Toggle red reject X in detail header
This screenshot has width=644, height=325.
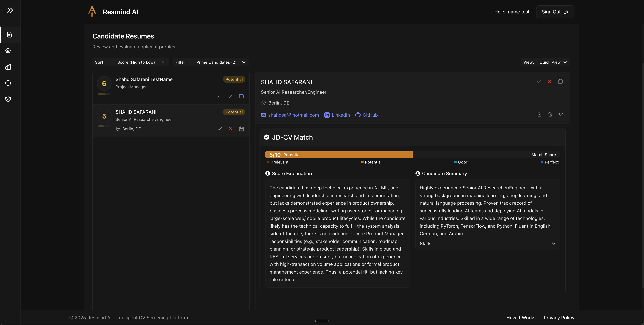[x=549, y=81]
